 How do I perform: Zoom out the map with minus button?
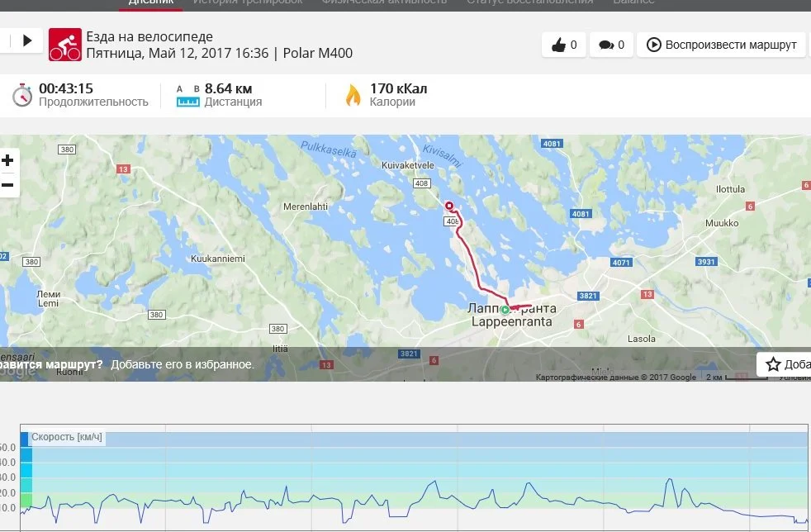point(7,185)
